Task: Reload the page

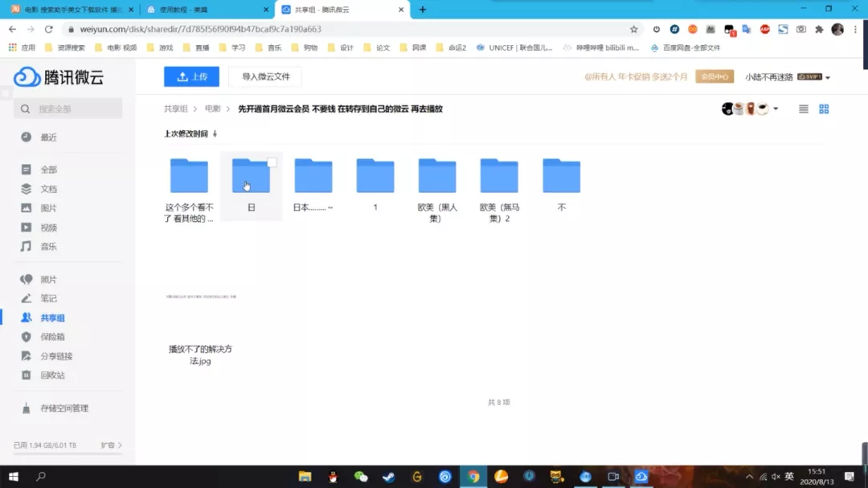Action: (49, 29)
